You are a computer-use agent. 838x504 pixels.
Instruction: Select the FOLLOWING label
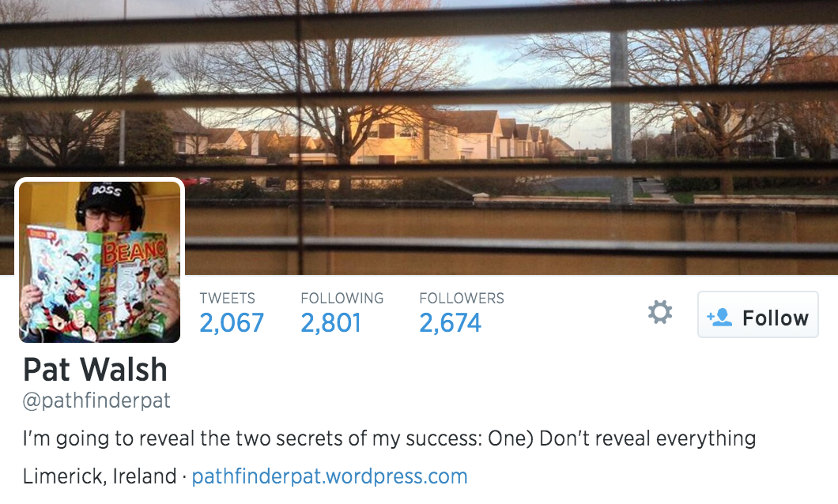click(342, 299)
